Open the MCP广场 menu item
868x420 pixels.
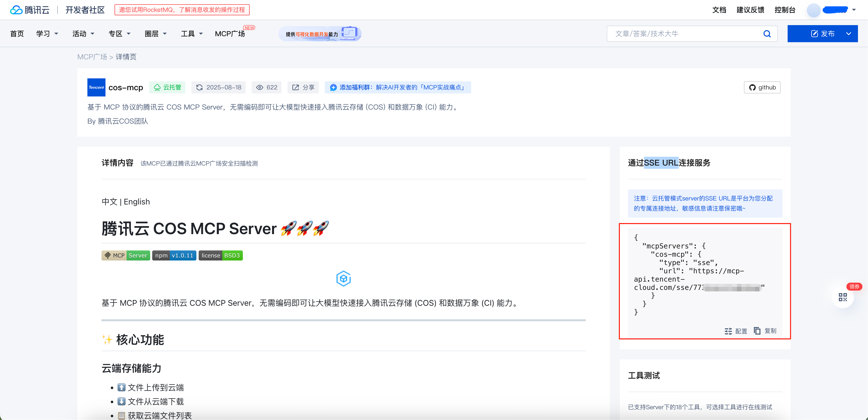(x=230, y=34)
